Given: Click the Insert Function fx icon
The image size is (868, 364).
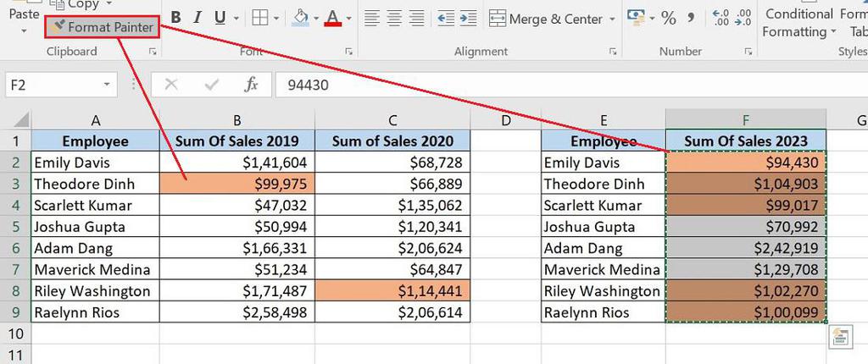Looking at the screenshot, I should pos(251,85).
